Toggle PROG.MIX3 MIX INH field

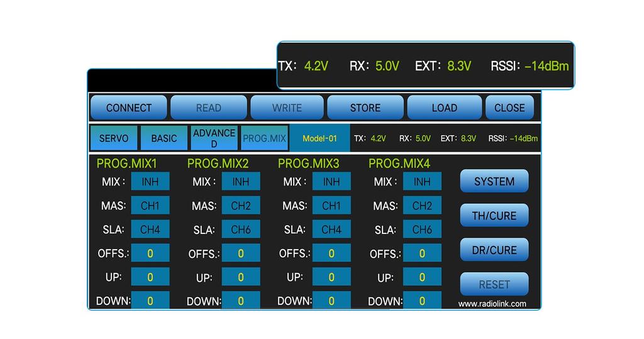(x=331, y=182)
